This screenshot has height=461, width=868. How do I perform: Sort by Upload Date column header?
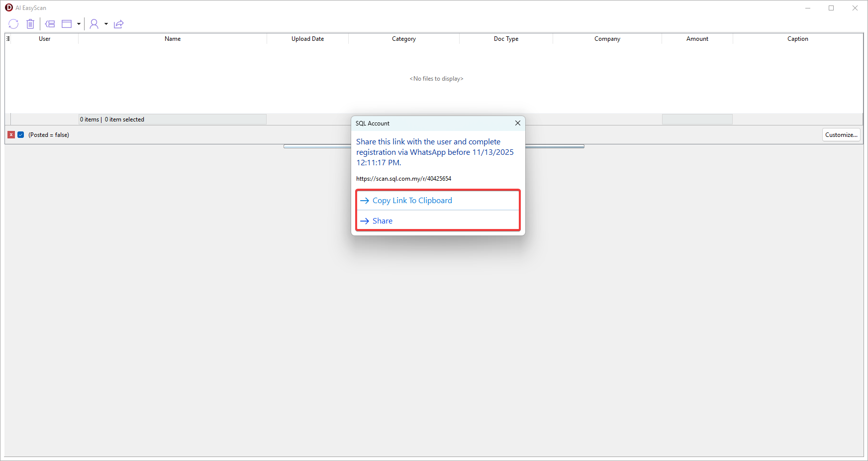point(307,39)
